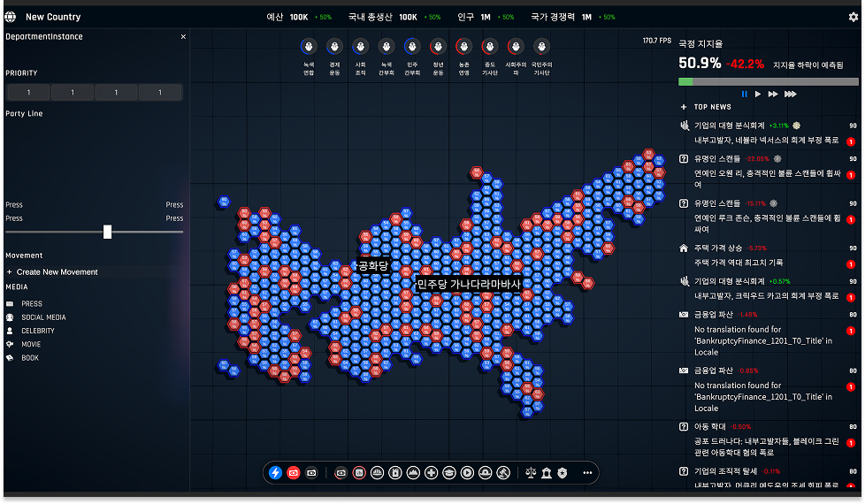This screenshot has width=865, height=504.
Task: Close the DepartmentInstance panel
Action: pos(183,37)
